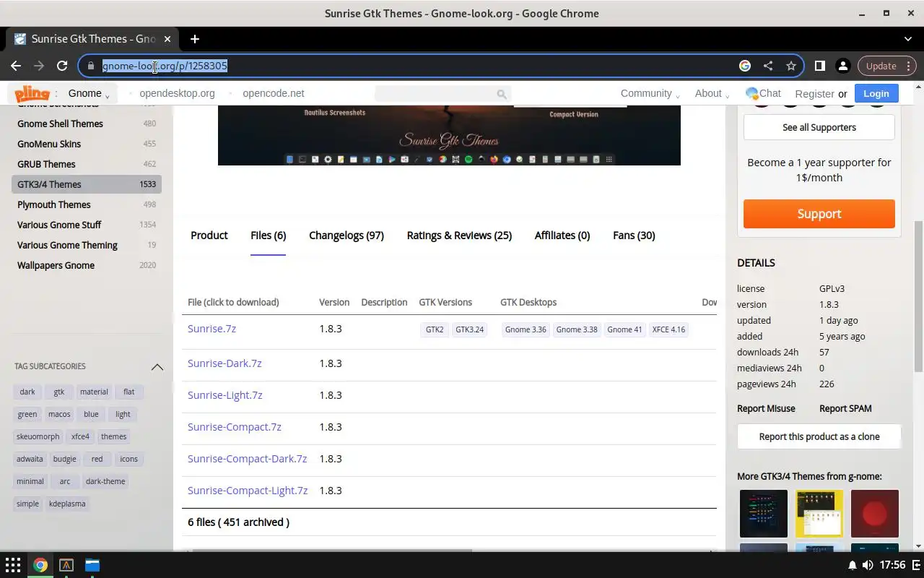View site security padlock info
The height and width of the screenshot is (578, 924).
point(90,66)
